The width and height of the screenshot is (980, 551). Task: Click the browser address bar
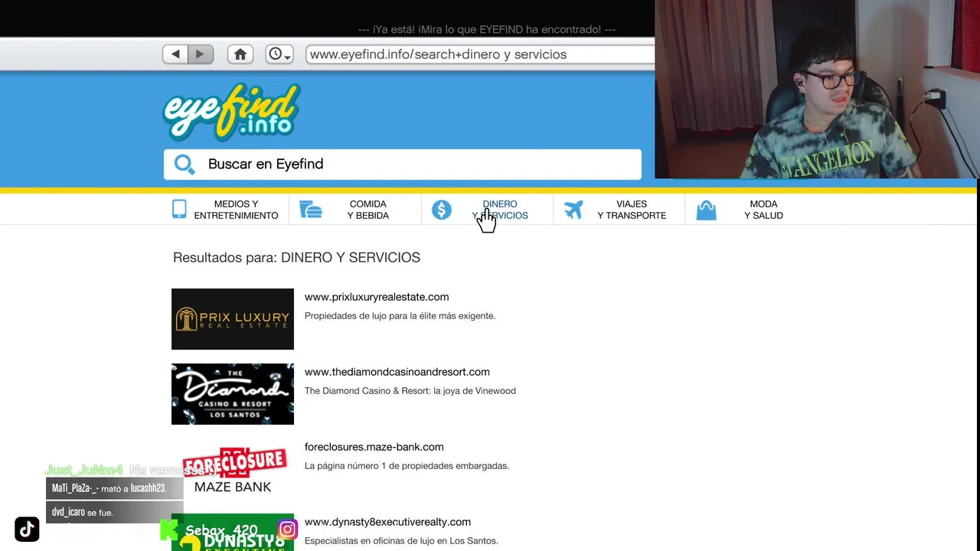pos(480,54)
